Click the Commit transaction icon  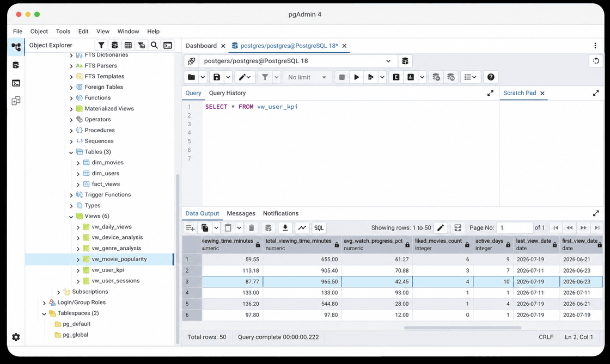click(x=436, y=77)
